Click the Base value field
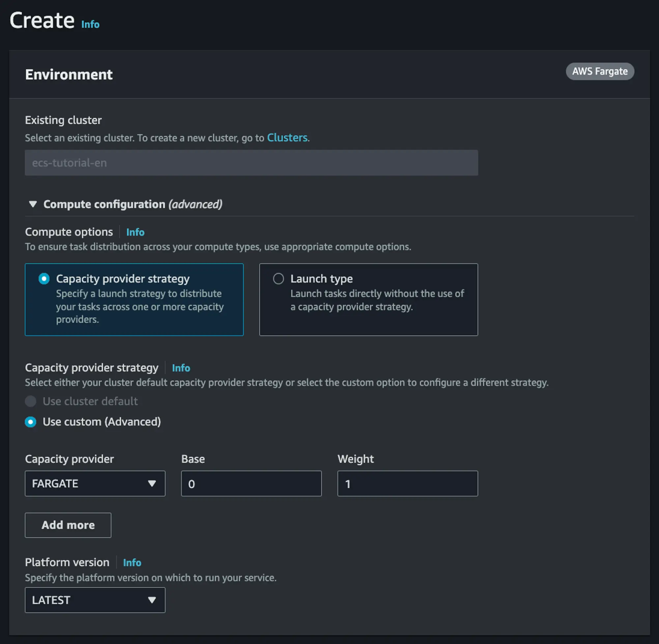659x644 pixels. tap(251, 484)
